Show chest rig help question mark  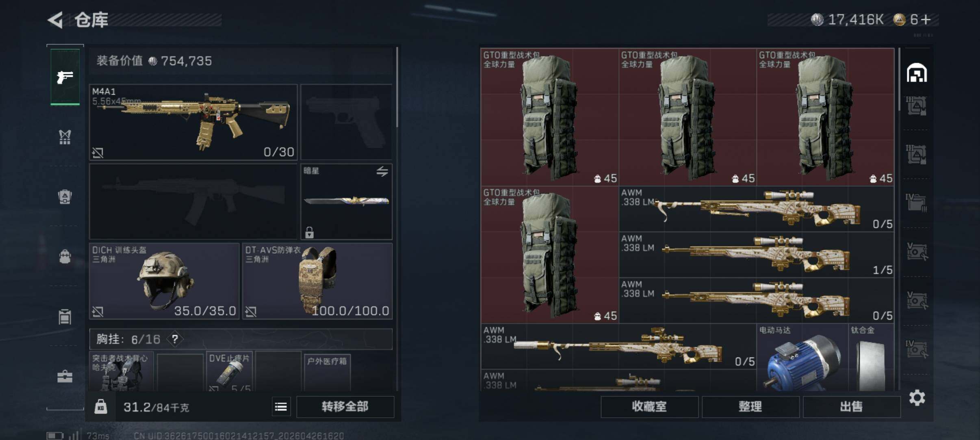click(175, 339)
